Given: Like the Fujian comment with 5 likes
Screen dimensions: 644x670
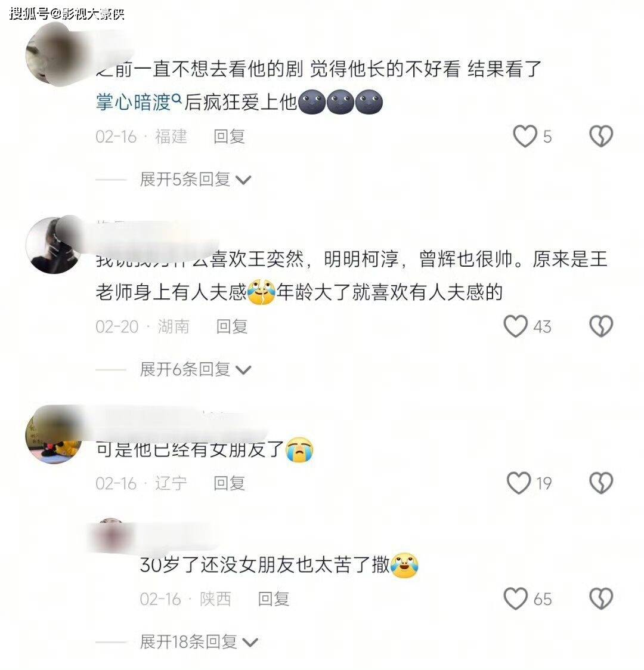Looking at the screenshot, I should coord(524,136).
